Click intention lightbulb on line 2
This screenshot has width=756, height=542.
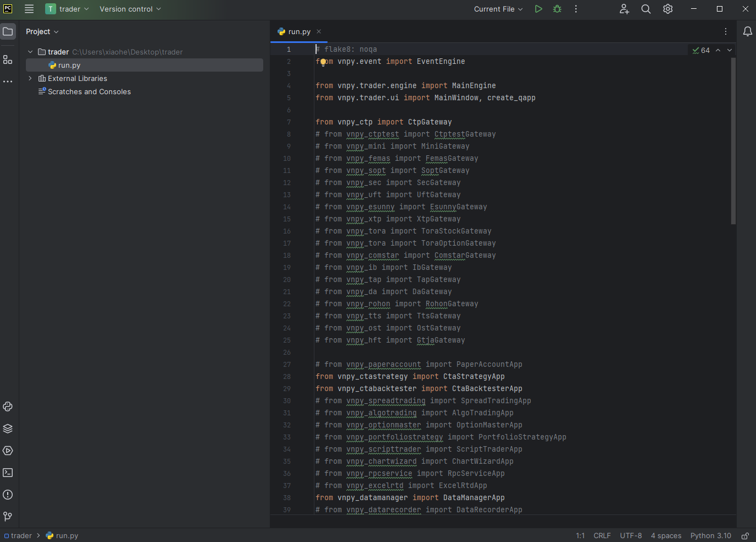tap(323, 62)
